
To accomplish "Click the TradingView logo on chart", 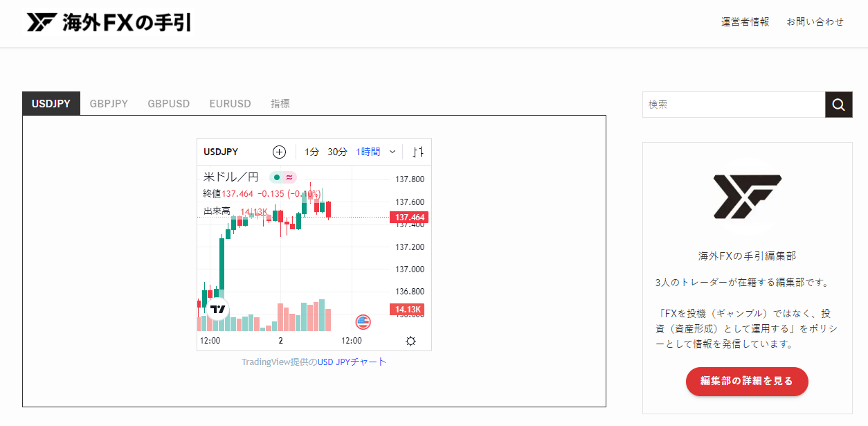I will 218,309.
